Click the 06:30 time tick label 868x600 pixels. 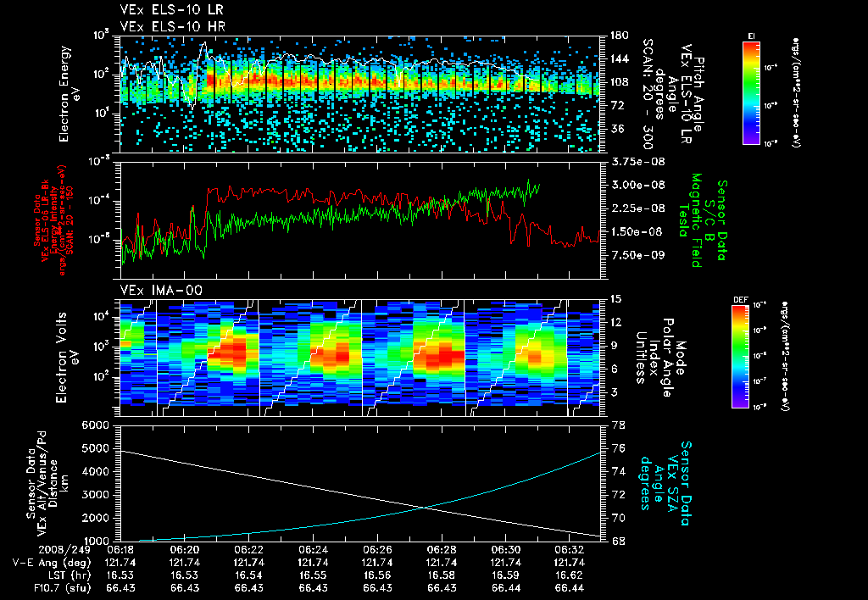506,550
